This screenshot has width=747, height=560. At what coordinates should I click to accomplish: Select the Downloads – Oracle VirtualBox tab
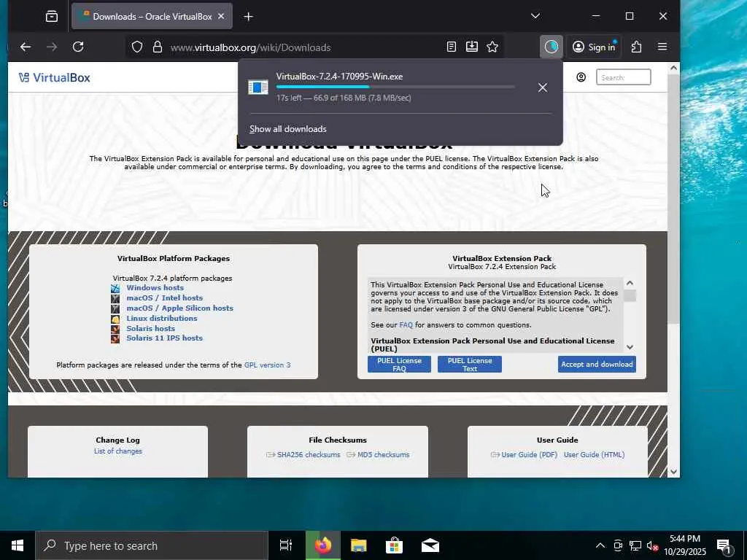pos(152,16)
